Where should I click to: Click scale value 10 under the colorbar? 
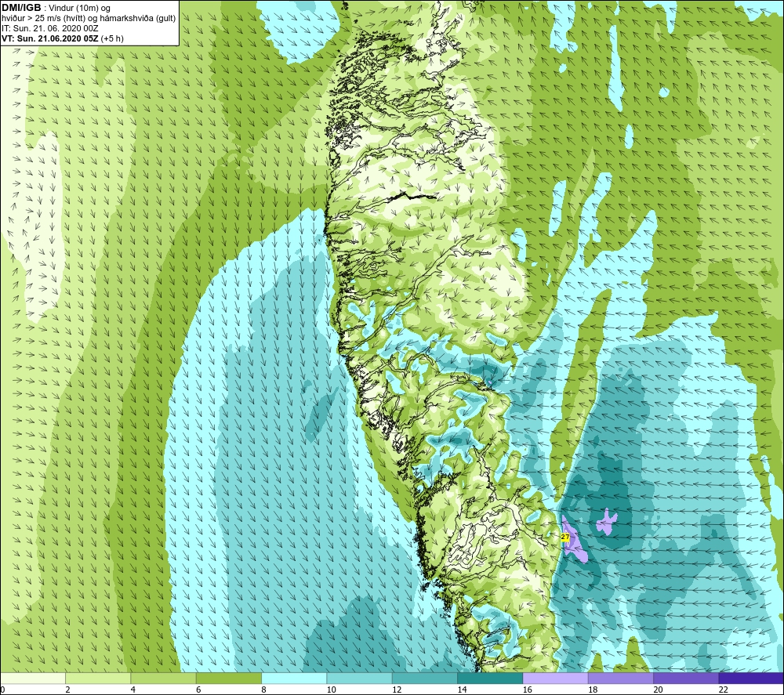[x=332, y=690]
